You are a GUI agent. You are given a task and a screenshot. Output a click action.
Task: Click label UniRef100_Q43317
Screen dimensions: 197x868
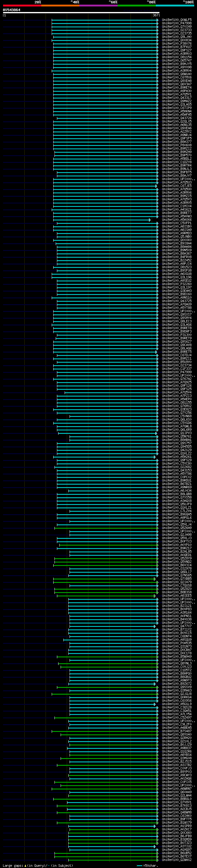click(x=177, y=98)
